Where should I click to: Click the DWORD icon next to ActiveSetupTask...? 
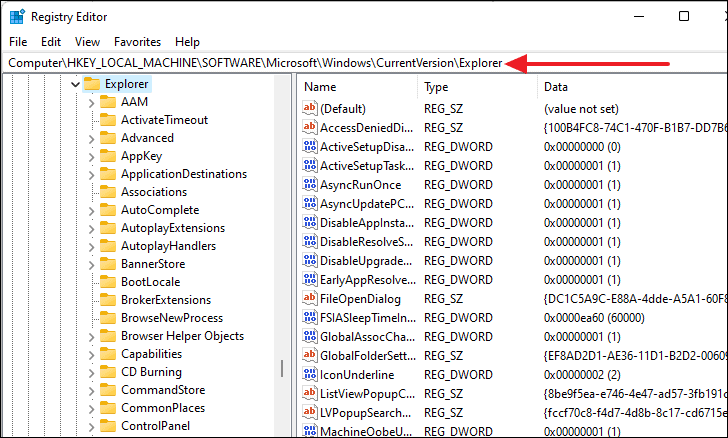(x=310, y=165)
